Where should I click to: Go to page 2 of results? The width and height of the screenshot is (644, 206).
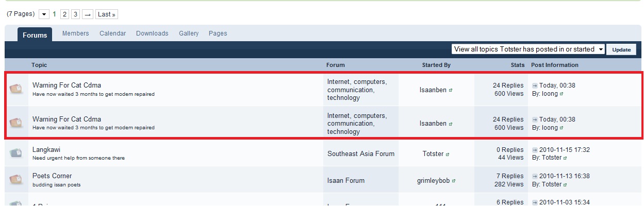tap(64, 14)
